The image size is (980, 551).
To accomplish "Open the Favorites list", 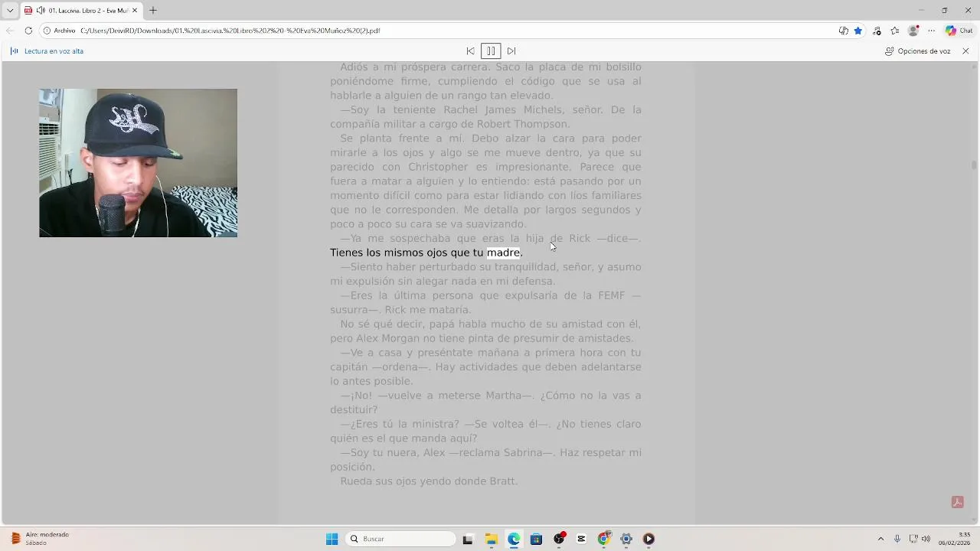I will [895, 31].
